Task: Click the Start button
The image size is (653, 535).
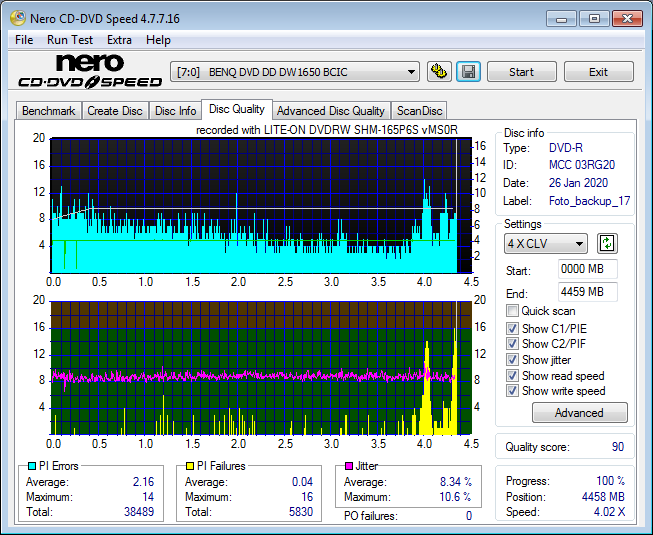Action: 521,72
